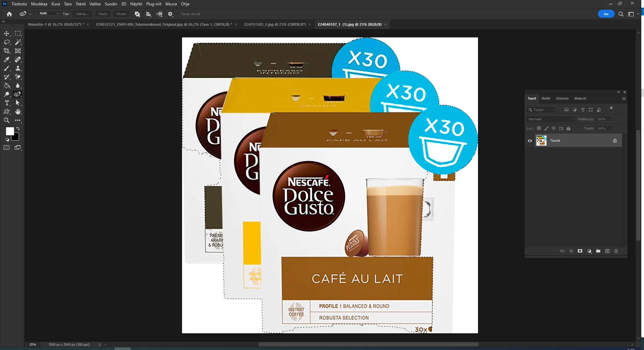The width and height of the screenshot is (644, 350).
Task: Filter for adjustment layers
Action: pyautogui.click(x=575, y=110)
